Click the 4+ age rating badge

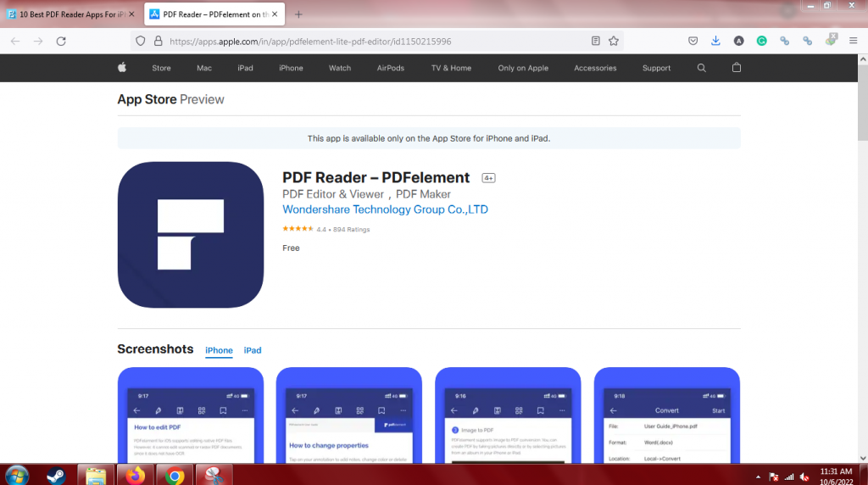tap(488, 178)
